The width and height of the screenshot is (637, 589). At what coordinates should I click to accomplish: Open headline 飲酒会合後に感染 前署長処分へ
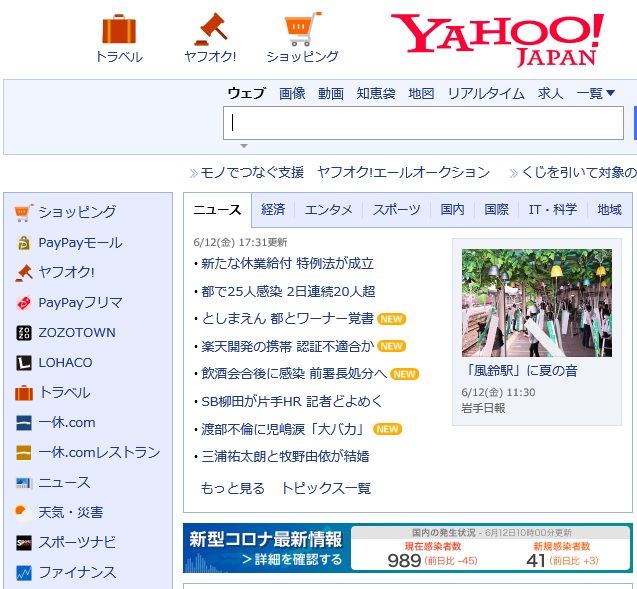[x=294, y=374]
